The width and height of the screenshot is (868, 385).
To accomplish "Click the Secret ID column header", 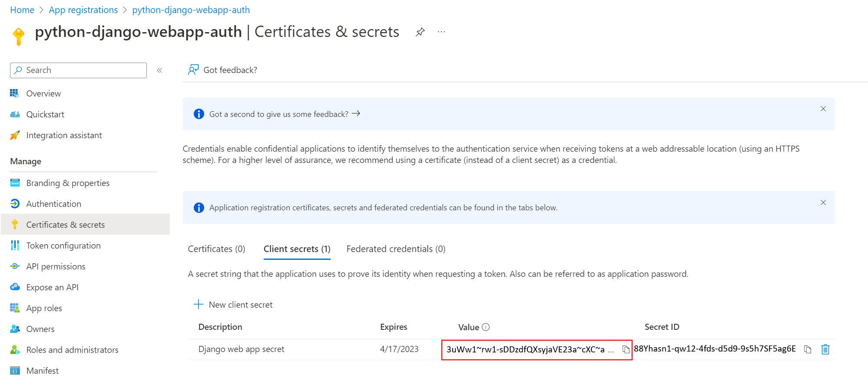I will coord(662,327).
